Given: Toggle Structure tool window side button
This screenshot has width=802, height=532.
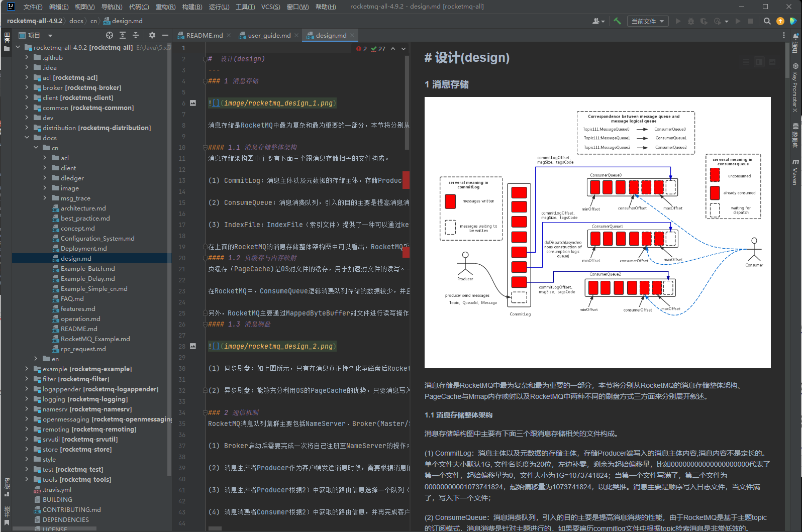Looking at the screenshot, I should (7, 487).
